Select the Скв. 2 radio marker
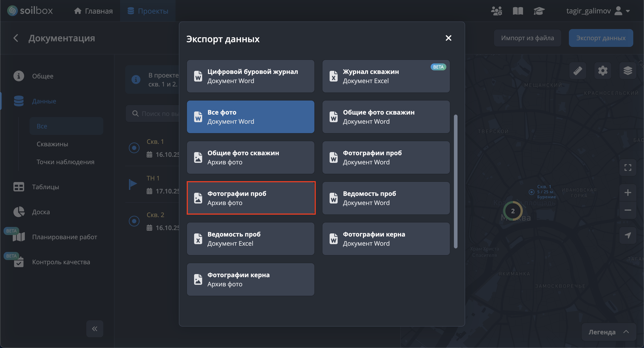Image resolution: width=644 pixels, height=348 pixels. 134,221
